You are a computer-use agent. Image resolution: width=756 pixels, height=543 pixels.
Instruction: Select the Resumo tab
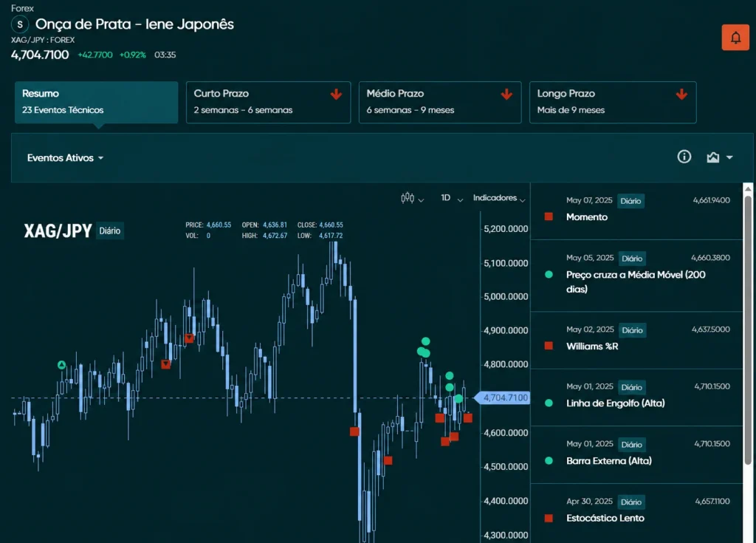(97, 103)
